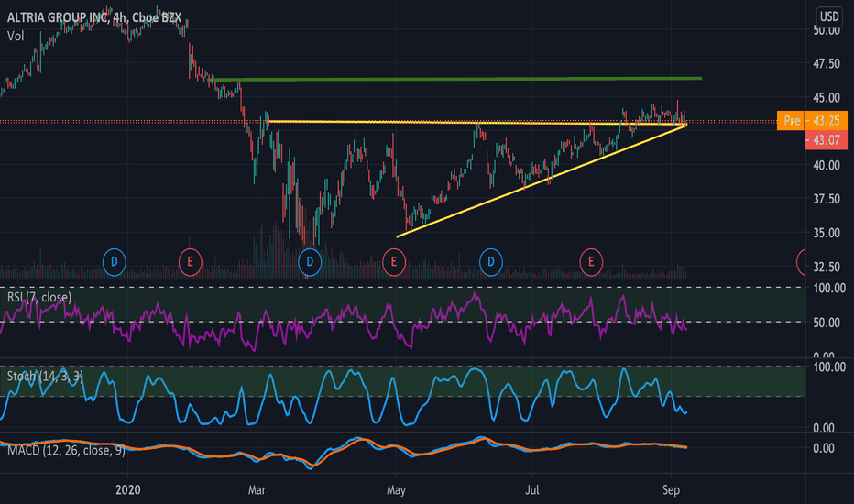Viewport: 854px width, 504px height.
Task: Select the ALTRIA GROUP INC chart title
Action: click(93, 18)
